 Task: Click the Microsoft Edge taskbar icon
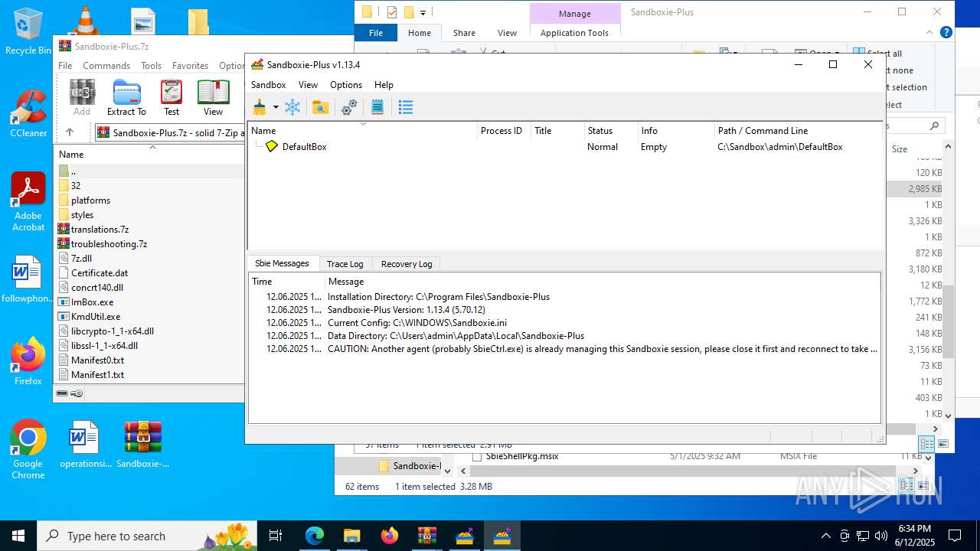315,536
